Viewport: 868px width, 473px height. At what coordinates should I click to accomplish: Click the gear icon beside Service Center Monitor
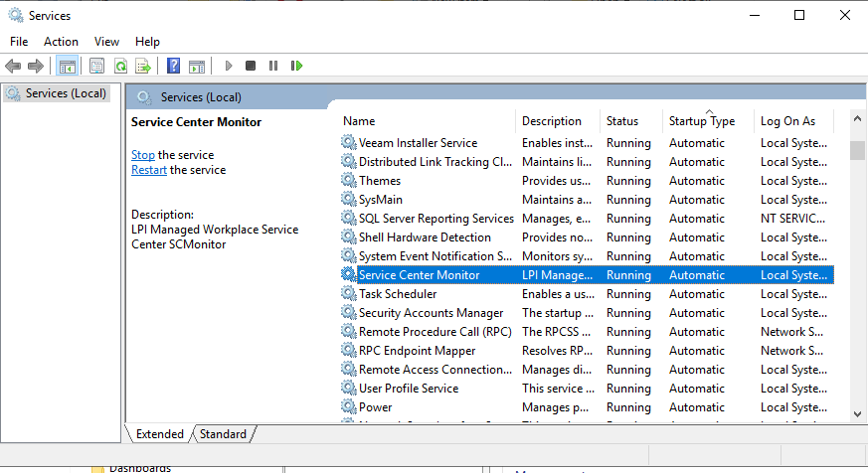pos(348,274)
